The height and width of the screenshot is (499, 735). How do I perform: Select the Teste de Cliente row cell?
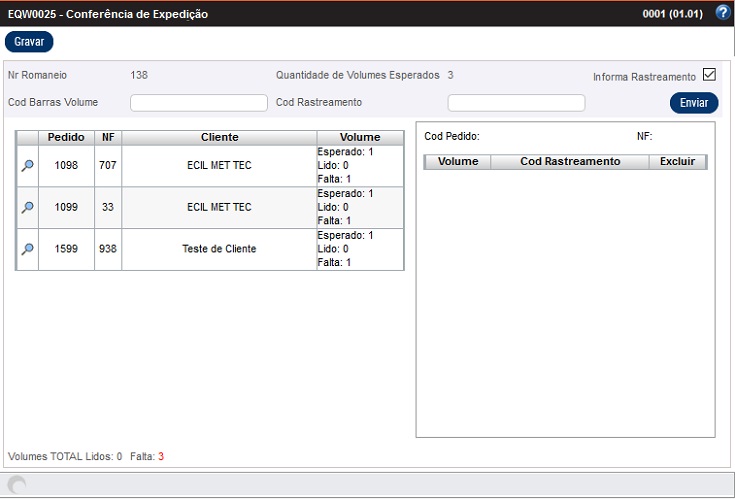click(x=219, y=249)
